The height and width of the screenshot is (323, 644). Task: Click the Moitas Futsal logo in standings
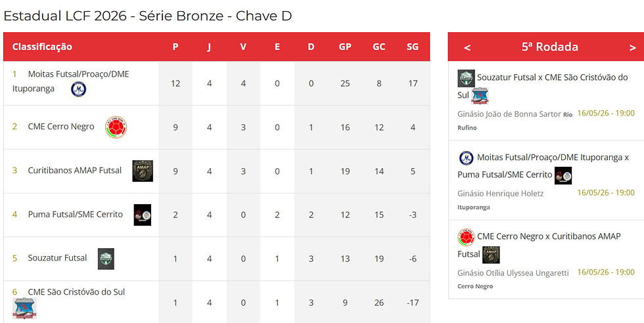click(78, 89)
